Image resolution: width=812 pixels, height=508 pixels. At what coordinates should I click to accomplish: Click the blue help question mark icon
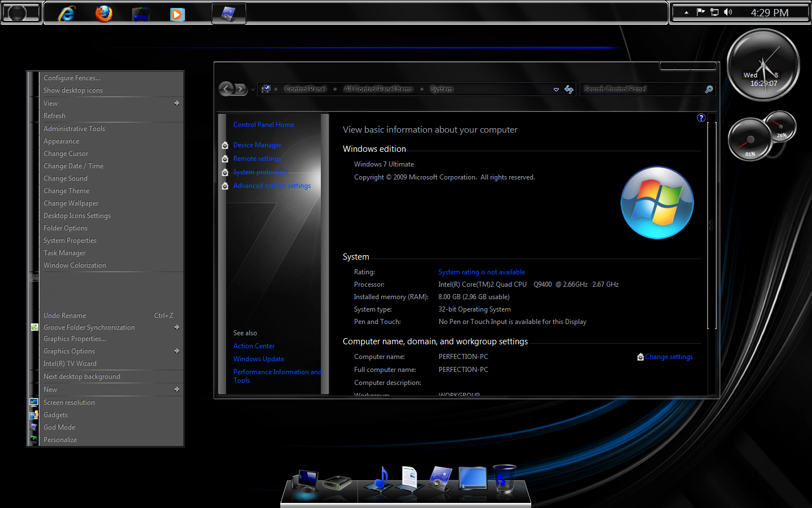point(701,118)
